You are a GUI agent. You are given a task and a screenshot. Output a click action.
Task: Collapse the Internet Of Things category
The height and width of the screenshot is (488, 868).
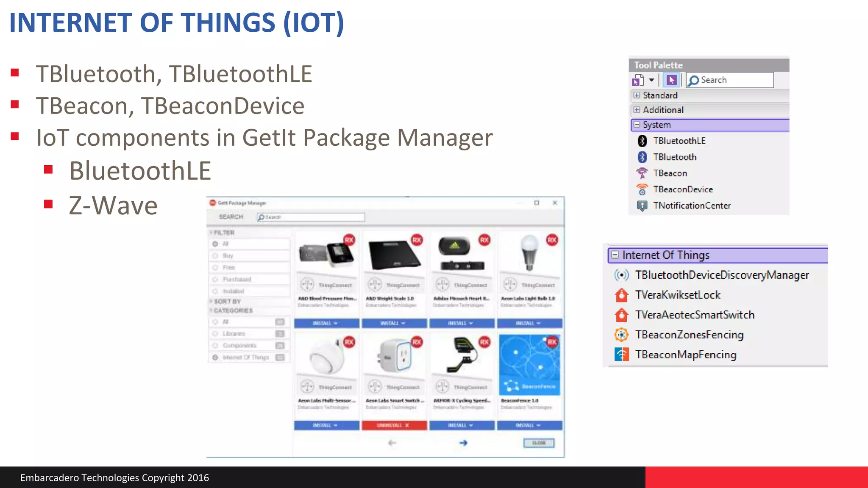615,255
